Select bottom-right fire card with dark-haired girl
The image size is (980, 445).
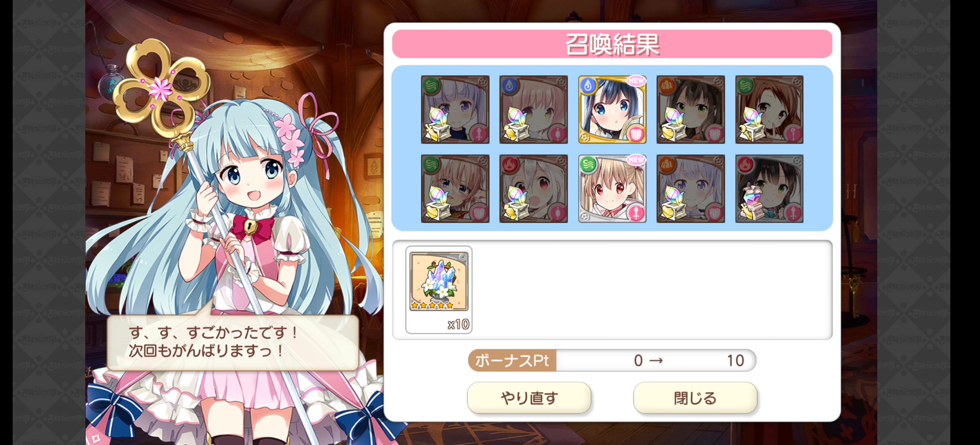(769, 189)
